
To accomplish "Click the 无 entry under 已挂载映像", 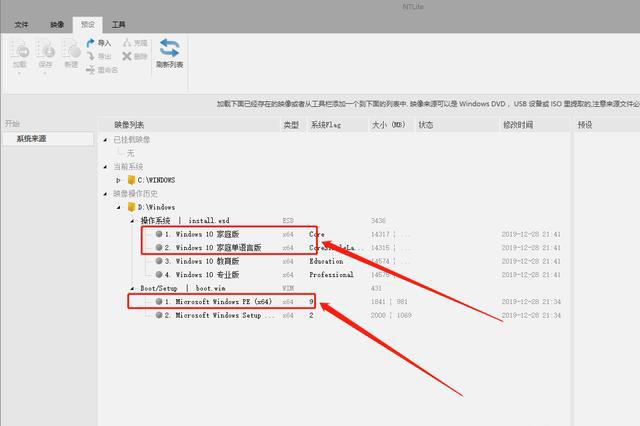I will pos(130,153).
